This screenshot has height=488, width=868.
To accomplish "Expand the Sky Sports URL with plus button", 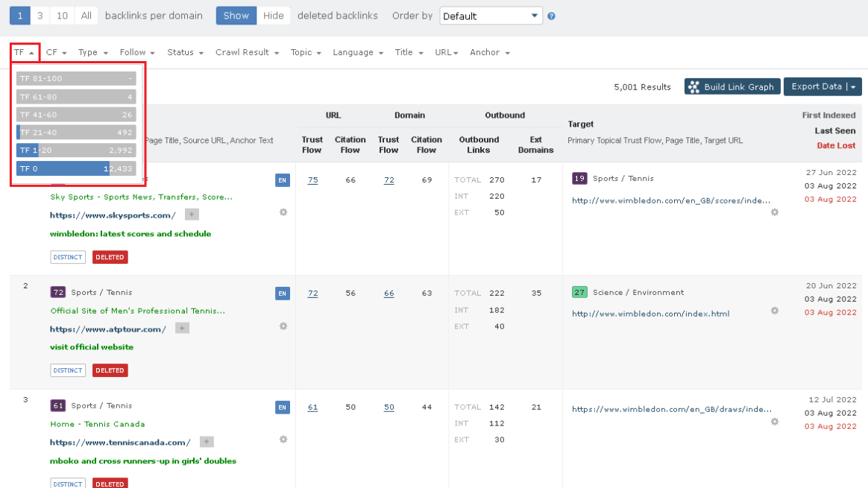I will point(191,213).
